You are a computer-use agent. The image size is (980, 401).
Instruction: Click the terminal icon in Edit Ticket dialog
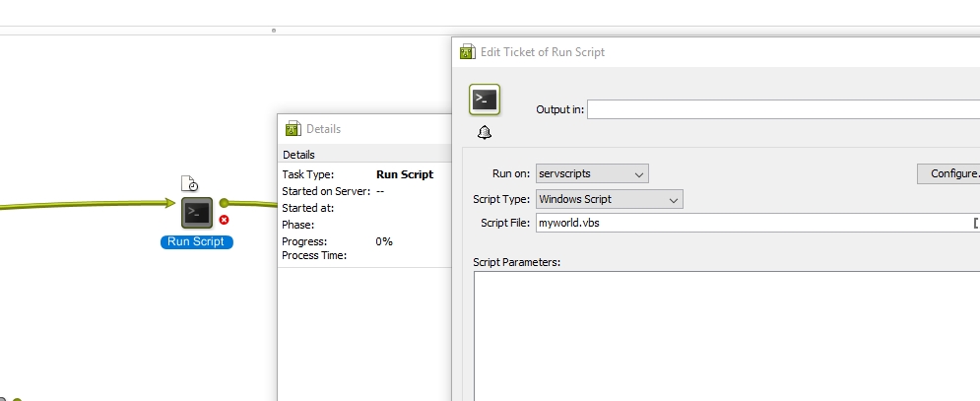coord(485,99)
